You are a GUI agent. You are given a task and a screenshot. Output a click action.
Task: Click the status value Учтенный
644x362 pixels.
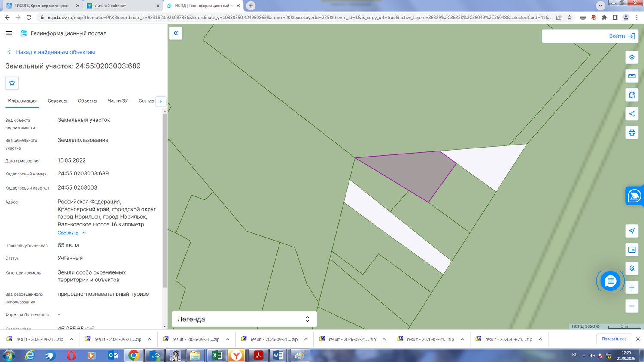[70, 258]
